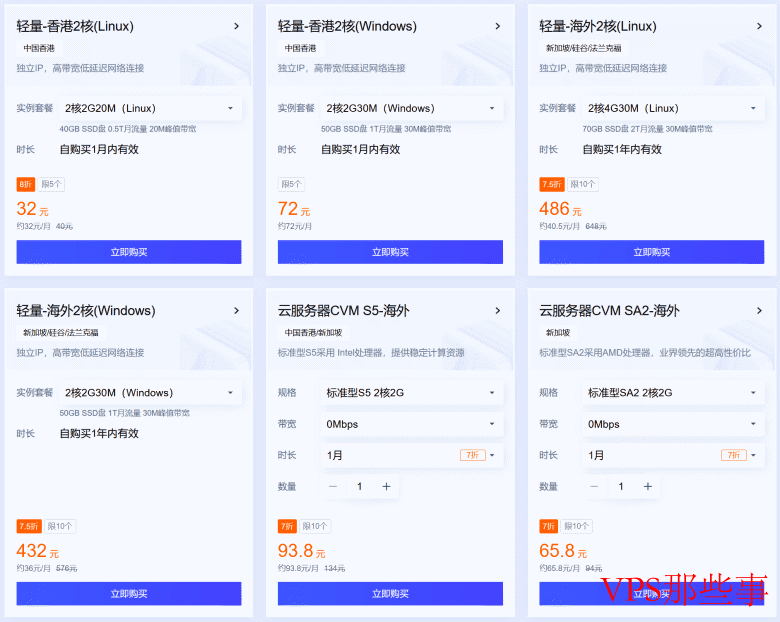Viewport: 780px width, 622px height.
Task: Click 限5个 label on 72元 card
Action: (x=292, y=184)
